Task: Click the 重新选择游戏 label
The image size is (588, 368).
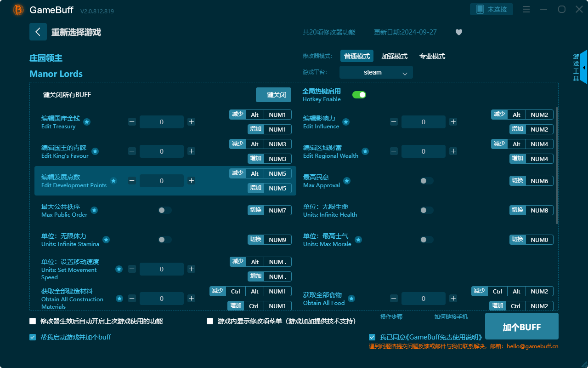Action: coord(76,32)
